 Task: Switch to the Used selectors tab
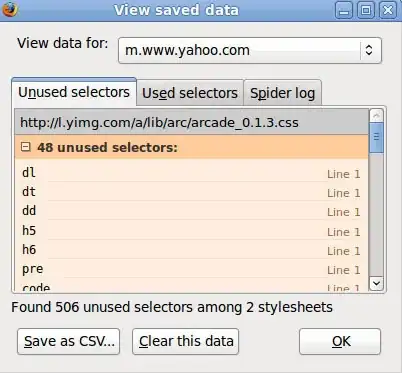(x=190, y=93)
